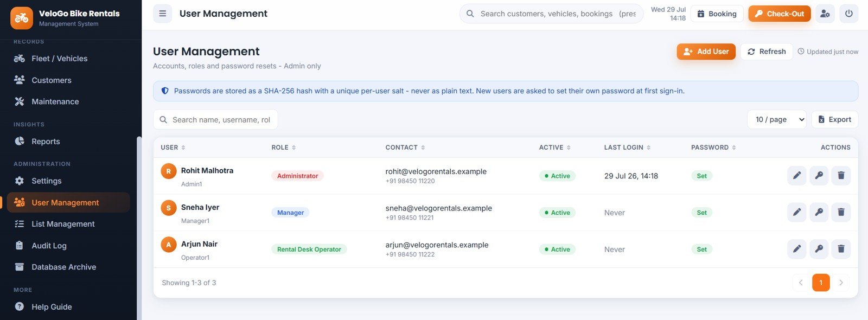Sort table by Role column
The image size is (868, 320).
click(284, 148)
